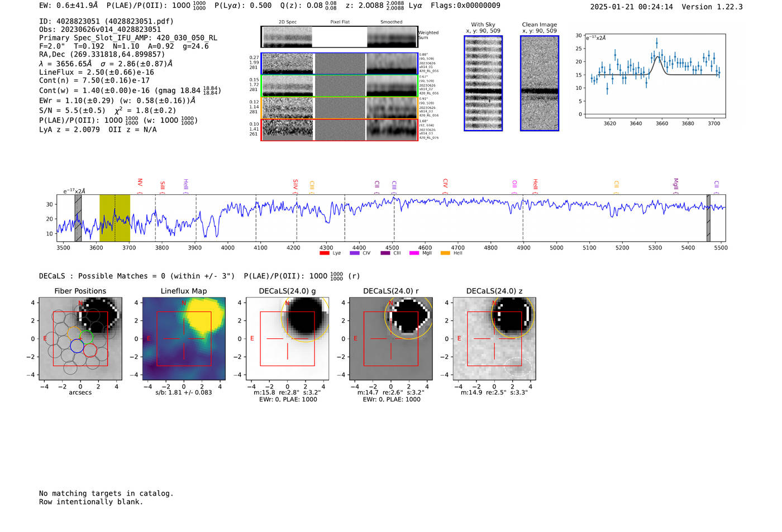Click the No matching targets in catalog text
782x532 pixels.
(x=106, y=493)
